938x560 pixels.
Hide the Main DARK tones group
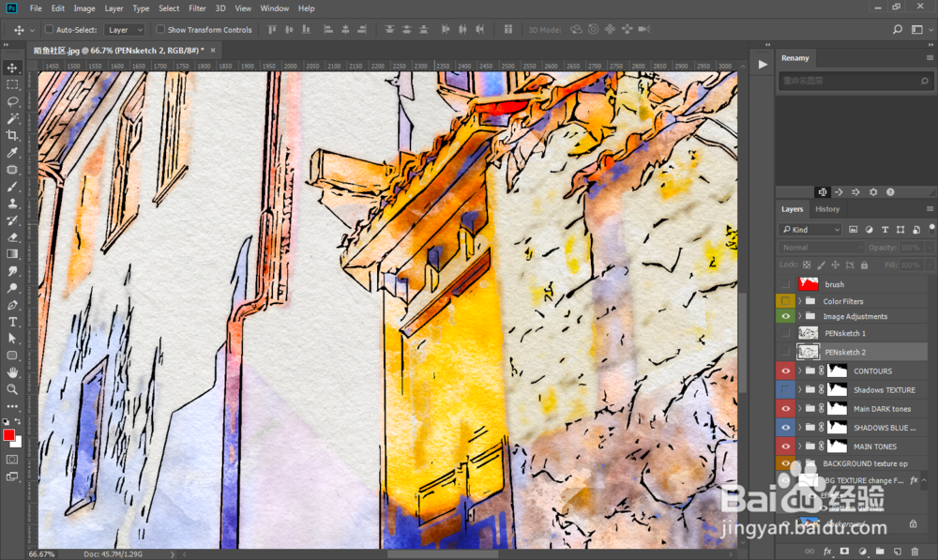(x=785, y=409)
